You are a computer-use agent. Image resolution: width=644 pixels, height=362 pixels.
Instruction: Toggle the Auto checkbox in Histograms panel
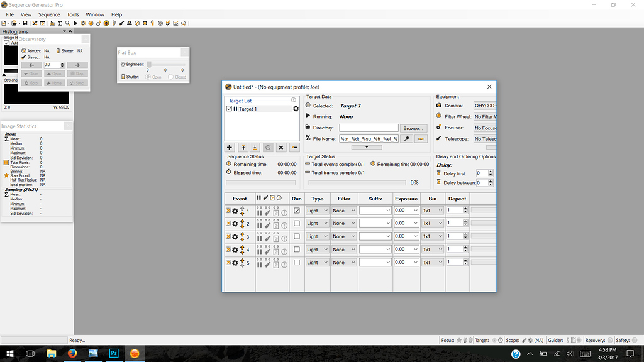(6, 43)
